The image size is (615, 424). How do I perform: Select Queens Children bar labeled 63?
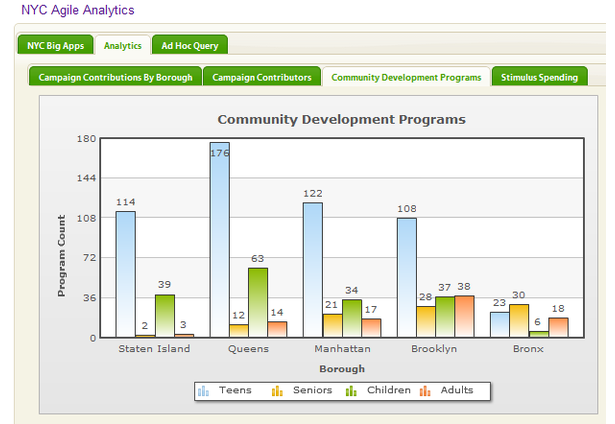(x=258, y=302)
